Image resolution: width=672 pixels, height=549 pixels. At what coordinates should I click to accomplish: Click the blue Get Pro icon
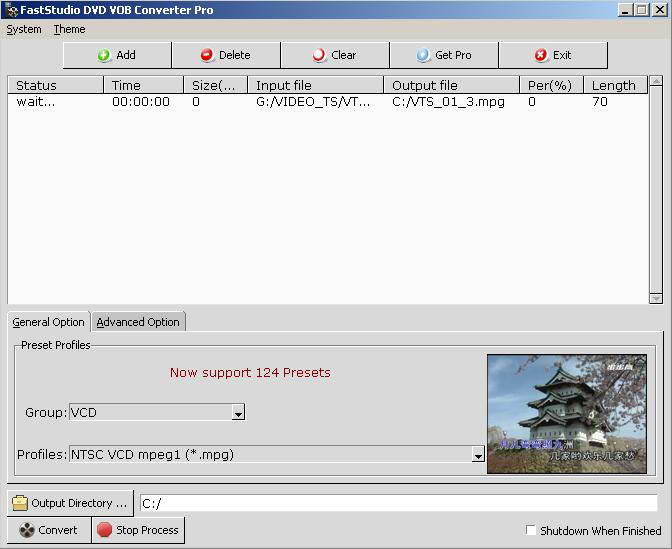[x=423, y=55]
